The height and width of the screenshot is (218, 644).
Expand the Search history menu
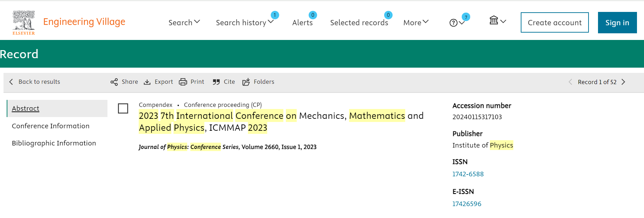(x=245, y=22)
